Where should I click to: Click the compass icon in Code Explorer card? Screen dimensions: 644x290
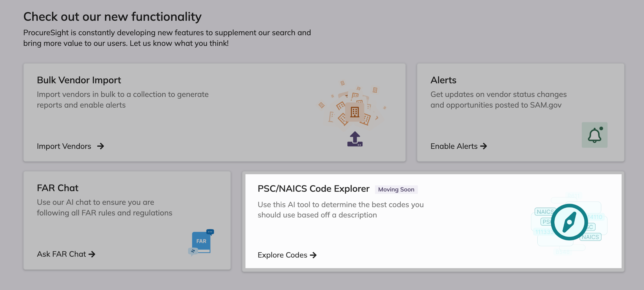[569, 222]
